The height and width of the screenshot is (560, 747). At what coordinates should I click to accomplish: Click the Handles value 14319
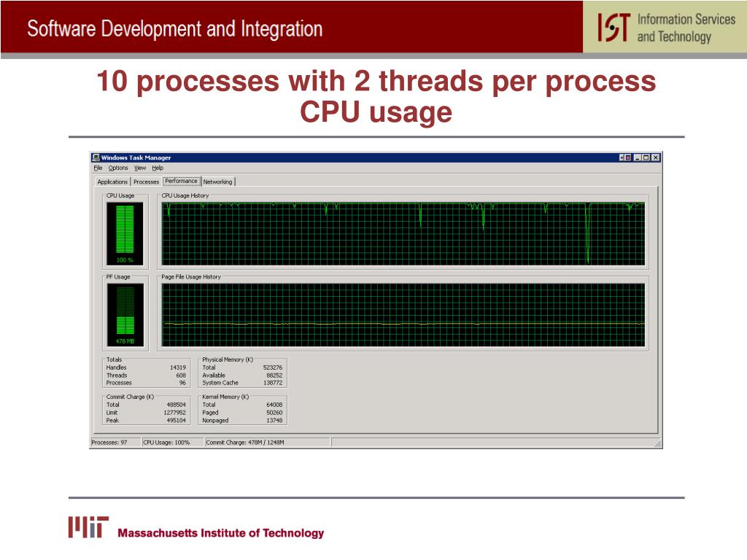coord(178,367)
